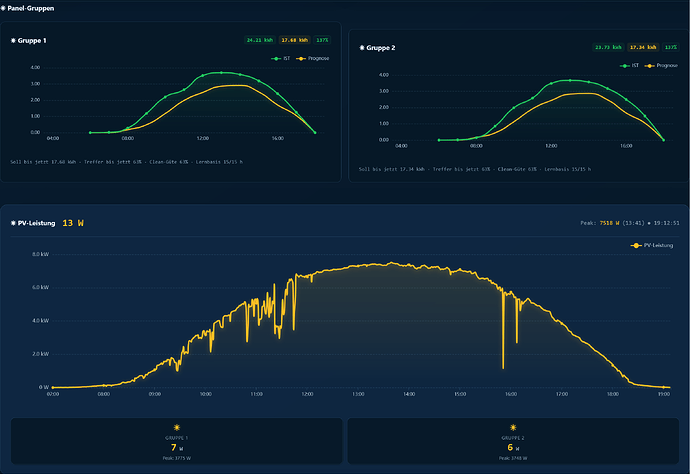This screenshot has width=690, height=474.
Task: Click the green 24.21 kWh badge in Gruppe 1
Action: click(x=260, y=40)
